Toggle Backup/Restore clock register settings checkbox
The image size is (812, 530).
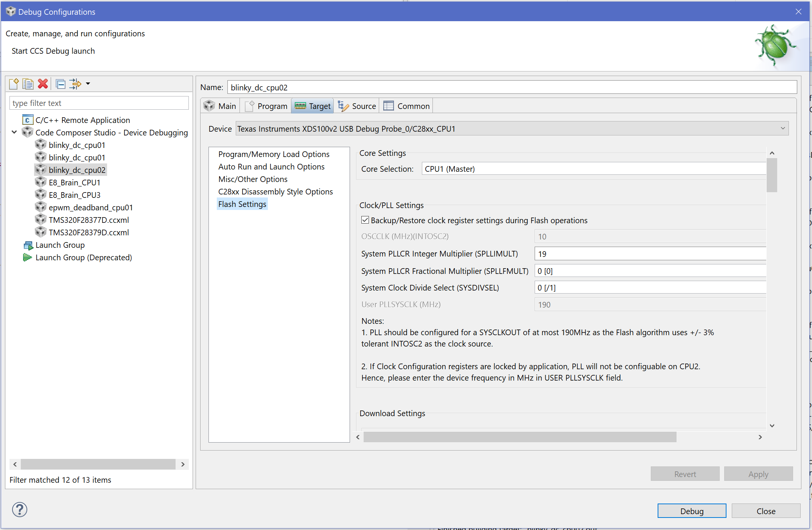(365, 220)
